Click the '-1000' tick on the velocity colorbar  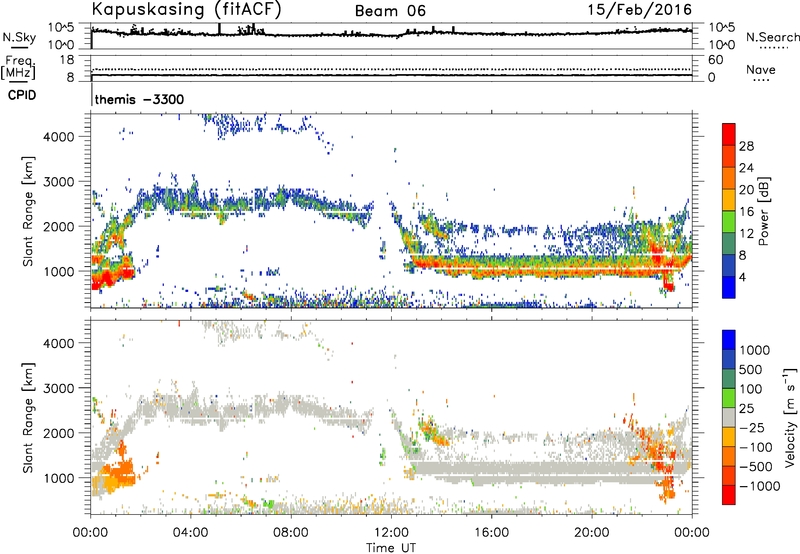pos(760,486)
